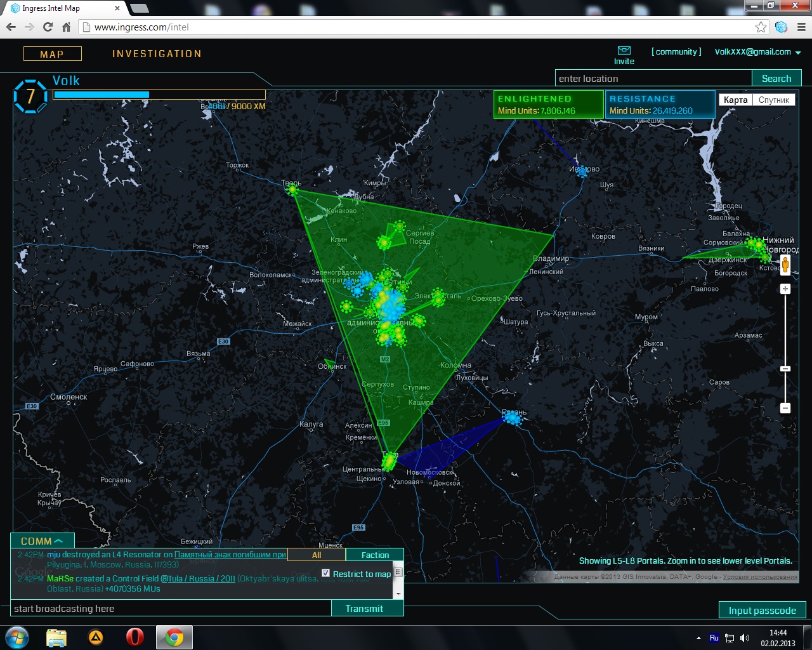Reload the Ingress Intel page

48,27
